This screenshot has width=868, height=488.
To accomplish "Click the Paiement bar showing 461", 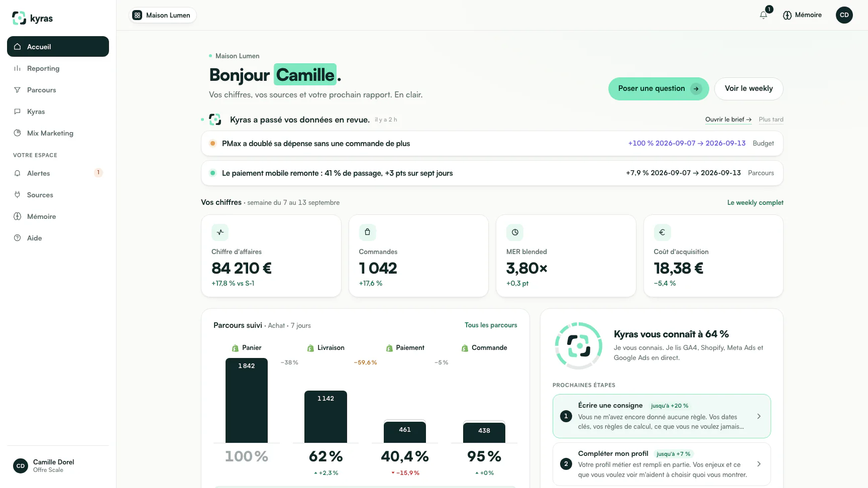I will click(405, 432).
